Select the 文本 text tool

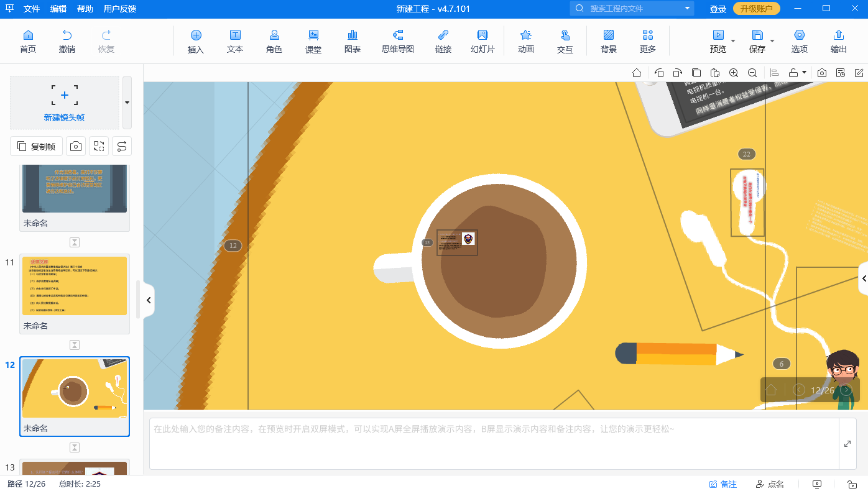235,42
